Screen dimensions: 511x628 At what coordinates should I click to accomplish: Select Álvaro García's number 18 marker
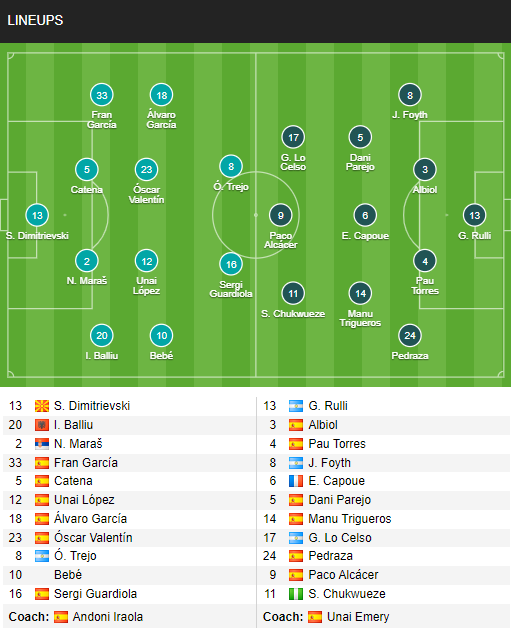(161, 95)
